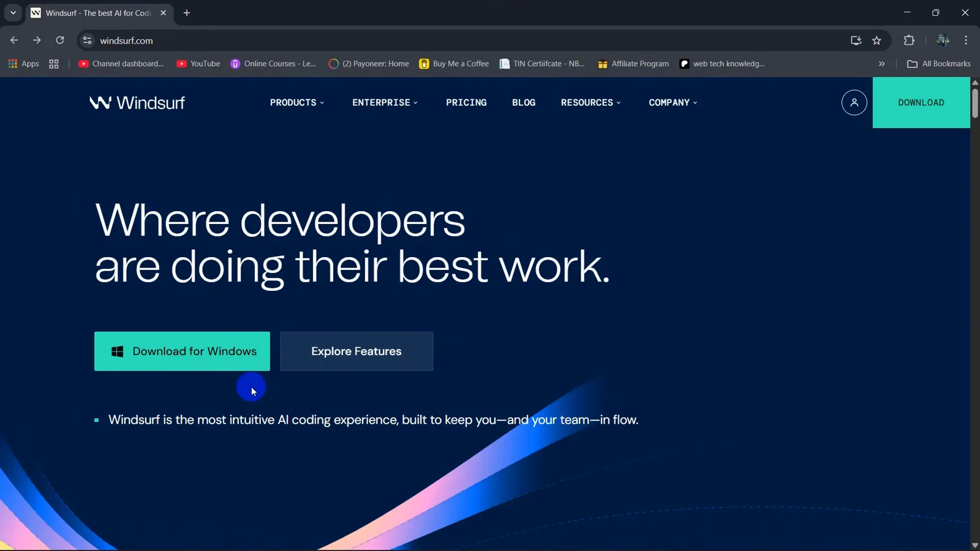The height and width of the screenshot is (551, 980).
Task: Open the tab search dropdown arrow
Action: coord(13,13)
